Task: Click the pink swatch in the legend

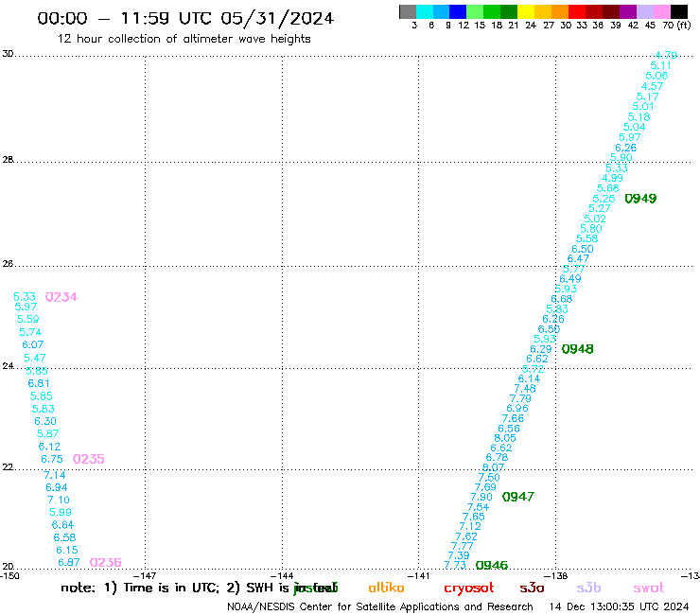Action: point(662,11)
